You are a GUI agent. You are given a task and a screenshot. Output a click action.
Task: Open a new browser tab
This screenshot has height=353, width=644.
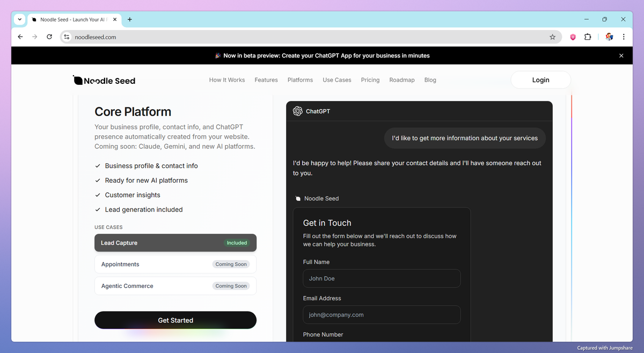(x=130, y=19)
